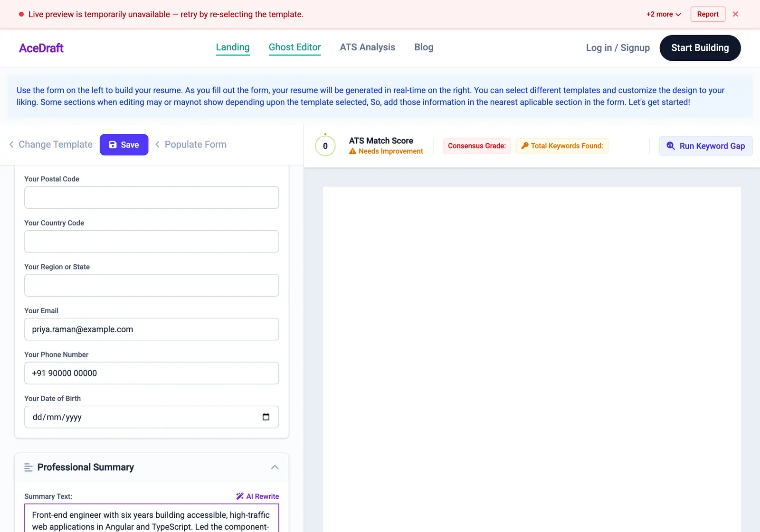Collapse the Professional Summary section
This screenshot has height=532, width=760.
pos(275,467)
